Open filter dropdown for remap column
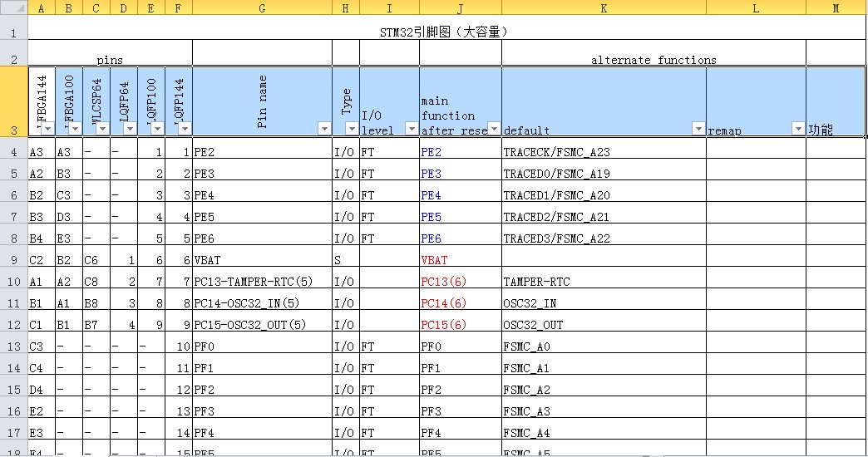Screen dimensions: 868x457 798,129
